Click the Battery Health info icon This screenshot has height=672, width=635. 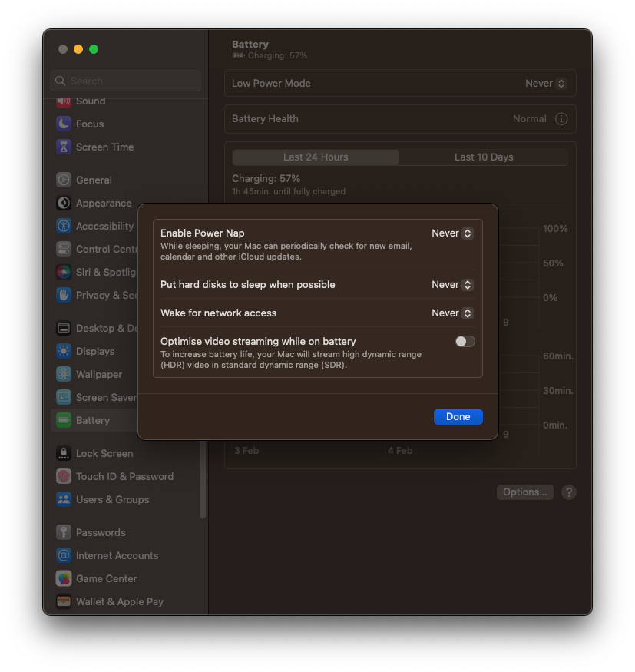(561, 119)
